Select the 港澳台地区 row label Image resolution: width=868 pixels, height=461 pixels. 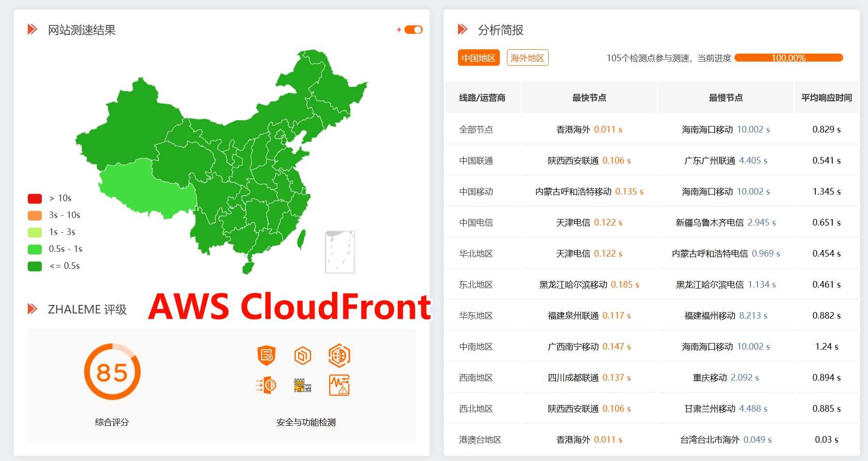(x=481, y=439)
